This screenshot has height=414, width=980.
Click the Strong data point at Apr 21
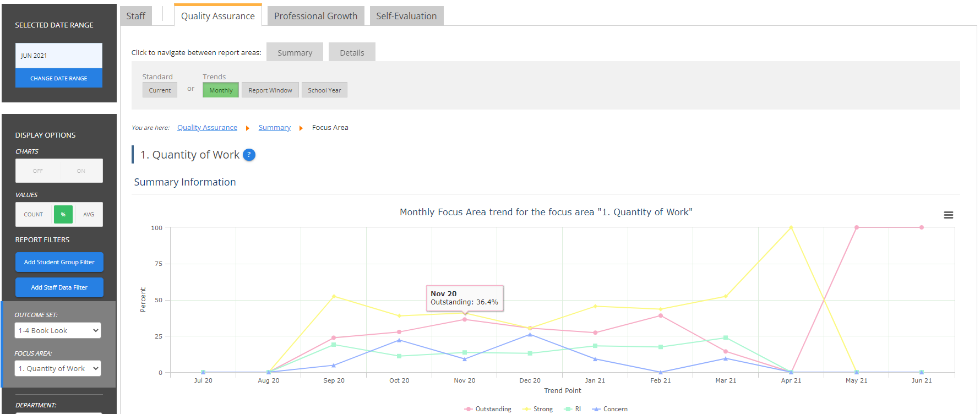(x=791, y=227)
